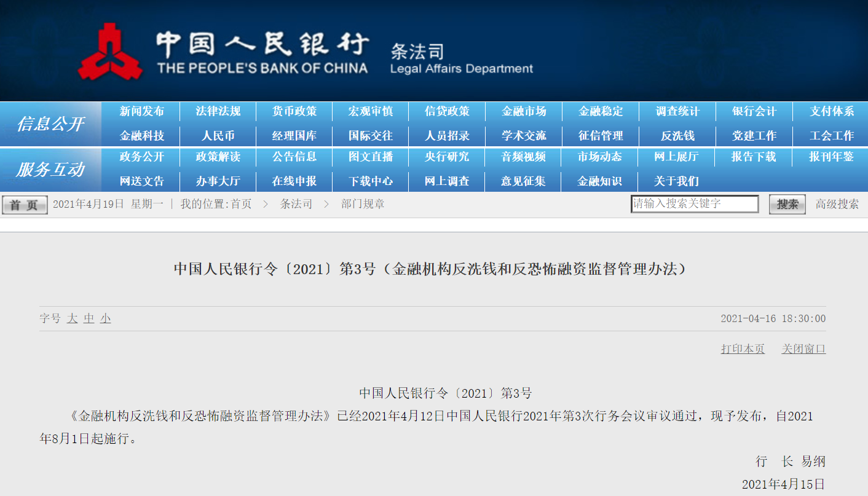Select the 学术交流 menu item
This screenshot has height=496, width=868.
click(524, 136)
